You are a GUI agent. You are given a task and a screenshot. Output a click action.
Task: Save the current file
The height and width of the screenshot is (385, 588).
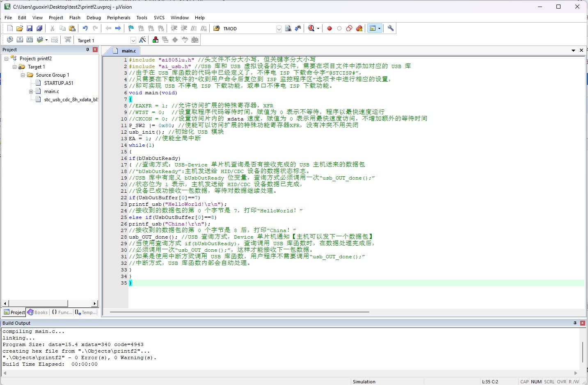click(30, 28)
